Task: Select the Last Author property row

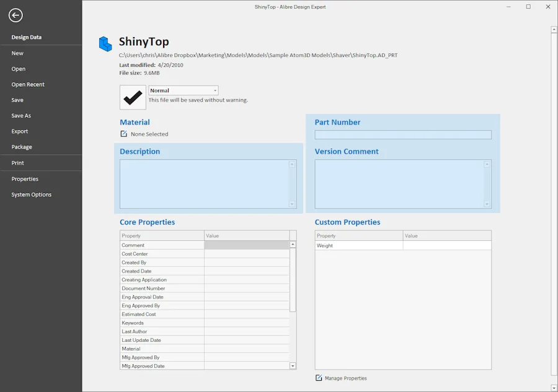Action: coord(205,331)
